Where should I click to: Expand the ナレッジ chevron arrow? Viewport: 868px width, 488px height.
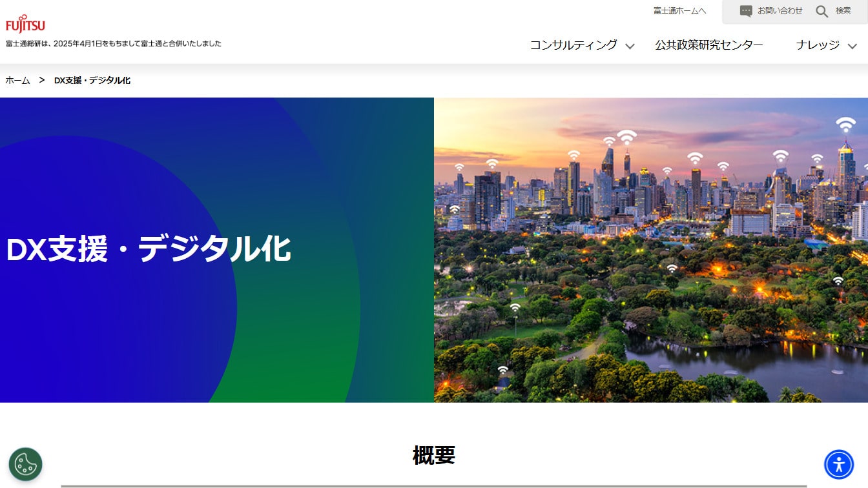(852, 46)
